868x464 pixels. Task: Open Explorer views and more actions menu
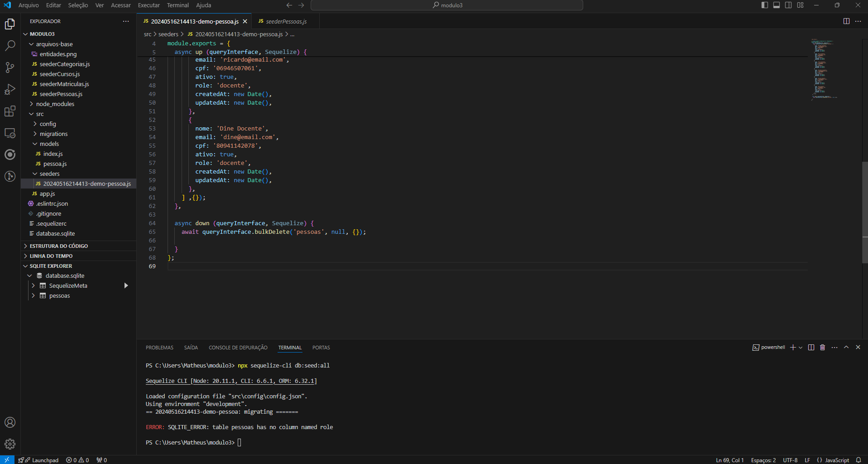point(126,21)
